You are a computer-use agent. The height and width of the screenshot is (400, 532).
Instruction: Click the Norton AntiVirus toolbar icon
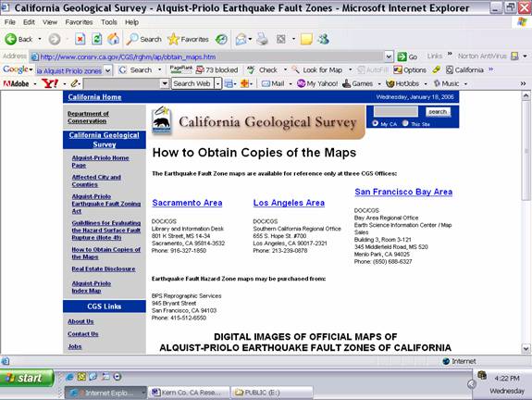(514, 56)
